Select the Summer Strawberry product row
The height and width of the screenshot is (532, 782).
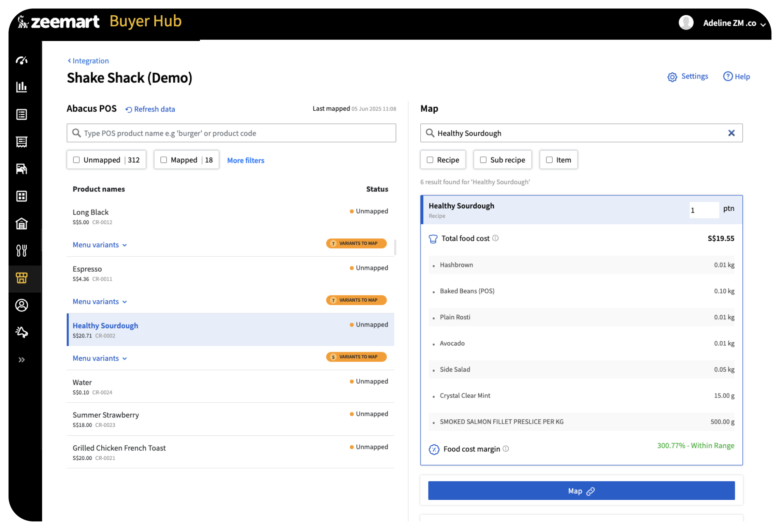(231, 419)
